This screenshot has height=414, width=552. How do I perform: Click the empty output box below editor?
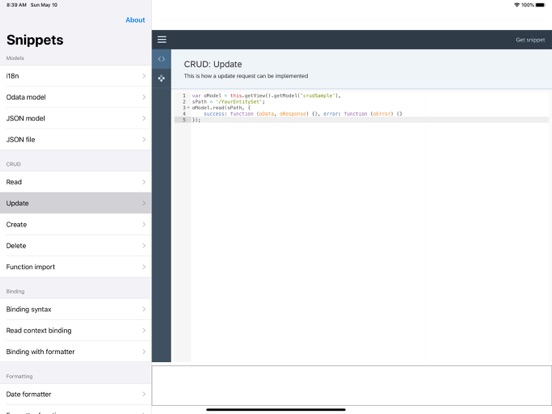(352, 385)
